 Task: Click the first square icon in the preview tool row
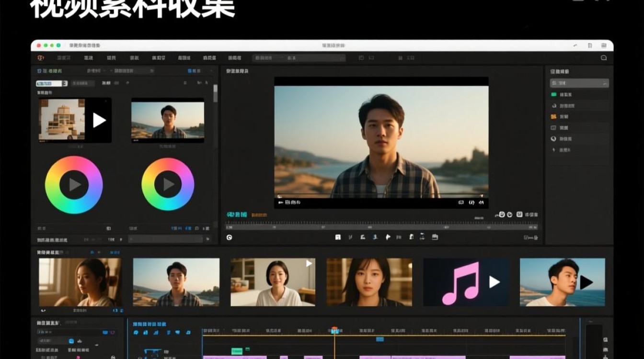click(338, 237)
